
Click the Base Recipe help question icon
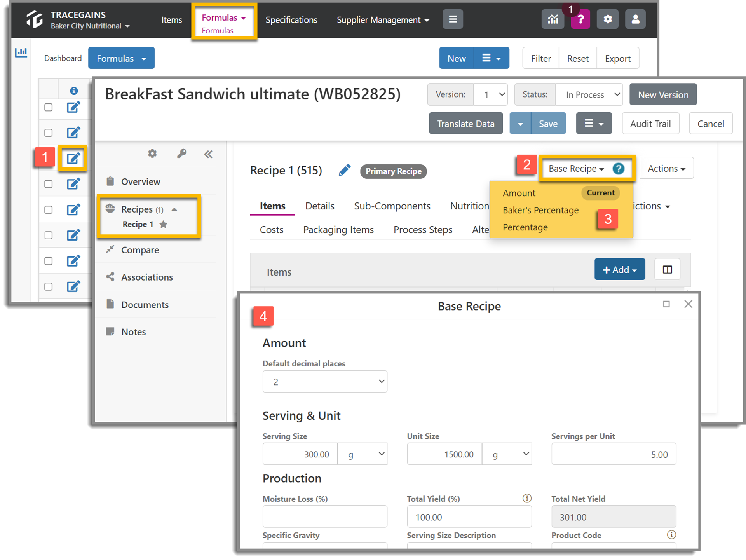[x=618, y=169]
